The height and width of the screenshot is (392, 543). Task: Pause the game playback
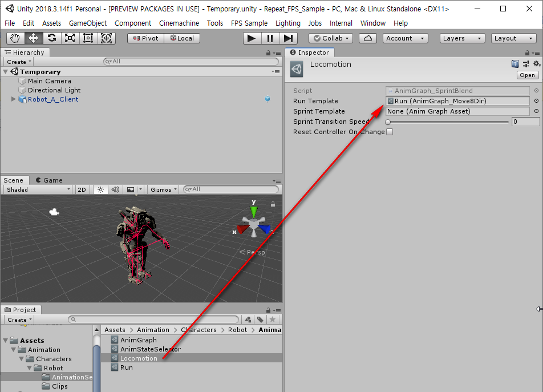click(270, 38)
